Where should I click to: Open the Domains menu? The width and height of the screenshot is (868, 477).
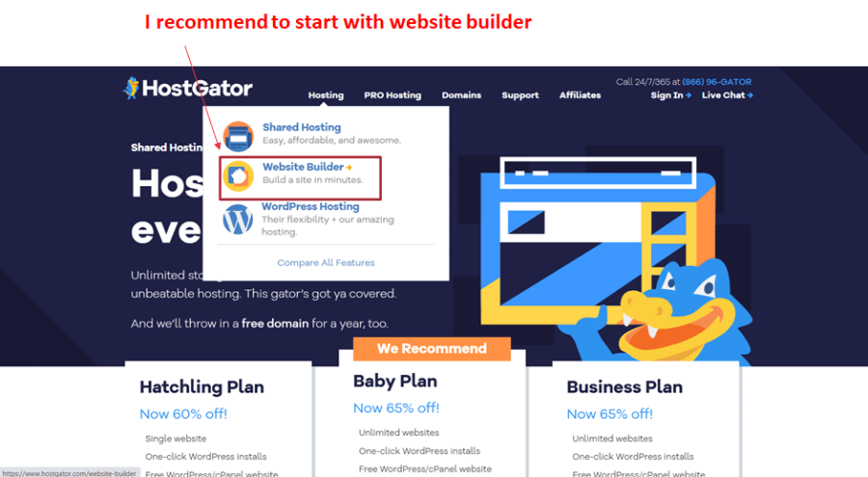point(461,95)
